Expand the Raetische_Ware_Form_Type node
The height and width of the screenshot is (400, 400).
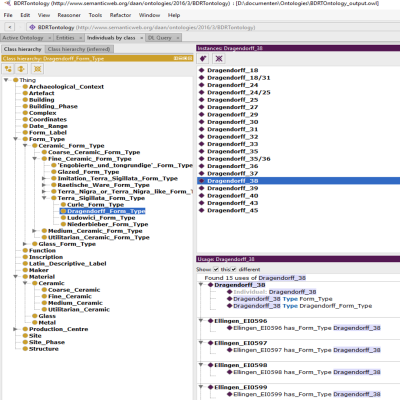pyautogui.click(x=44, y=185)
